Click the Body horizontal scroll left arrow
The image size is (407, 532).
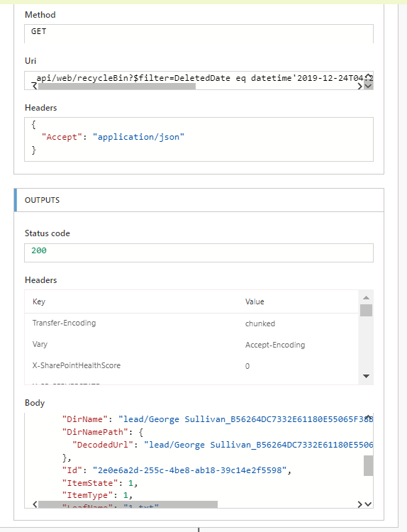pos(35,504)
